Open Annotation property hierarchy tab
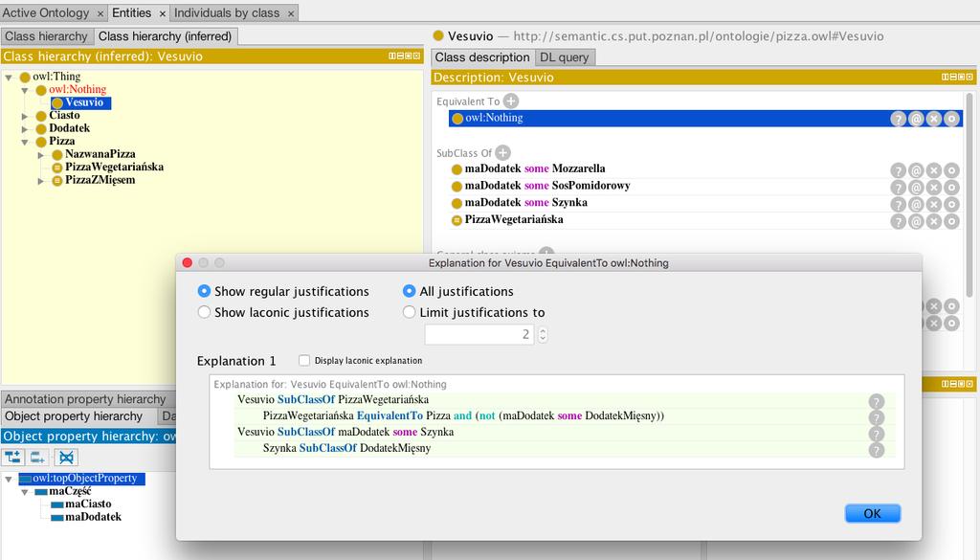The image size is (980, 560). (85, 399)
